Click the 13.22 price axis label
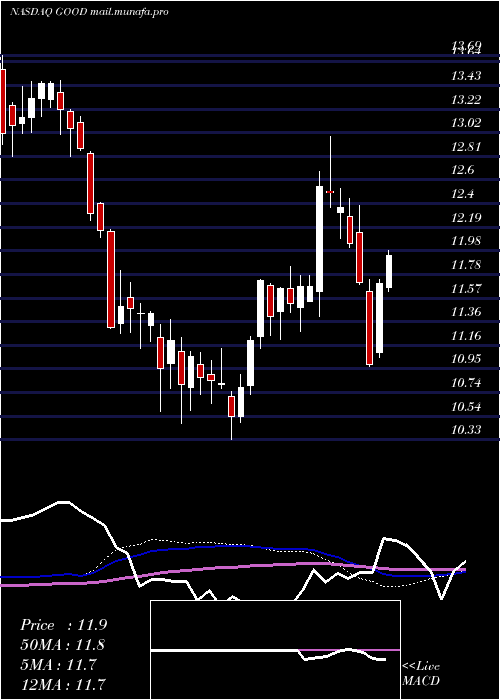 click(466, 100)
